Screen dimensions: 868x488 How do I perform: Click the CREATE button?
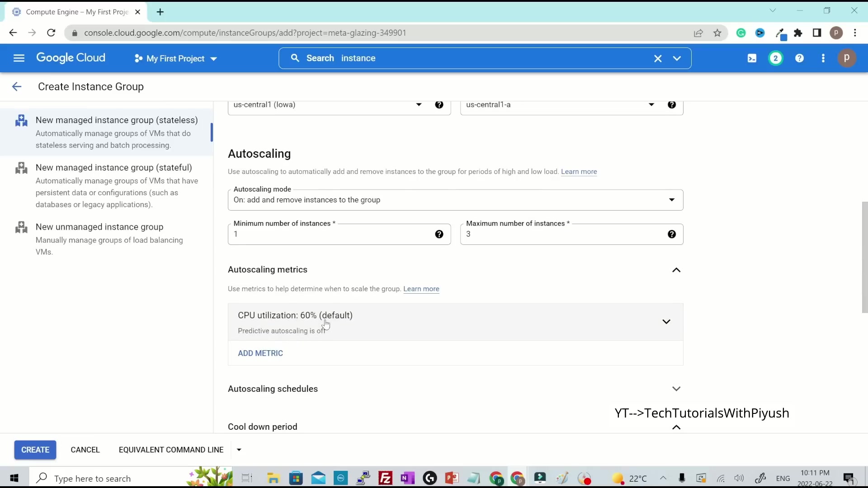pyautogui.click(x=35, y=450)
